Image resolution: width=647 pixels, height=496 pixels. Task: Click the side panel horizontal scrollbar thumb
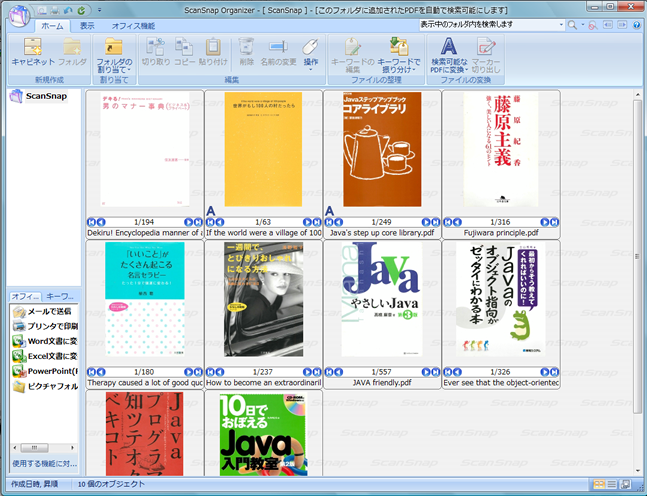pyautogui.click(x=35, y=448)
